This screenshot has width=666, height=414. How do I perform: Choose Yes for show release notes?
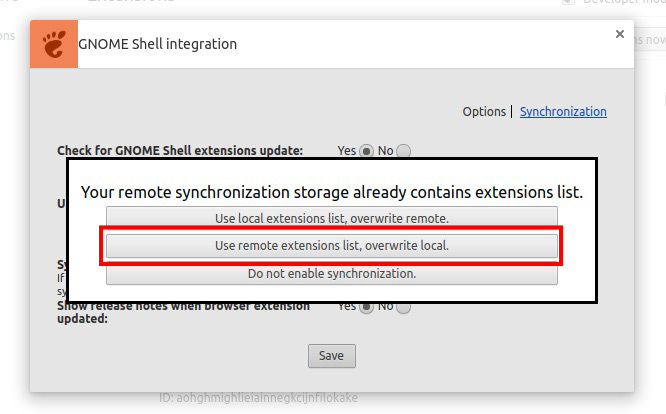[367, 306]
